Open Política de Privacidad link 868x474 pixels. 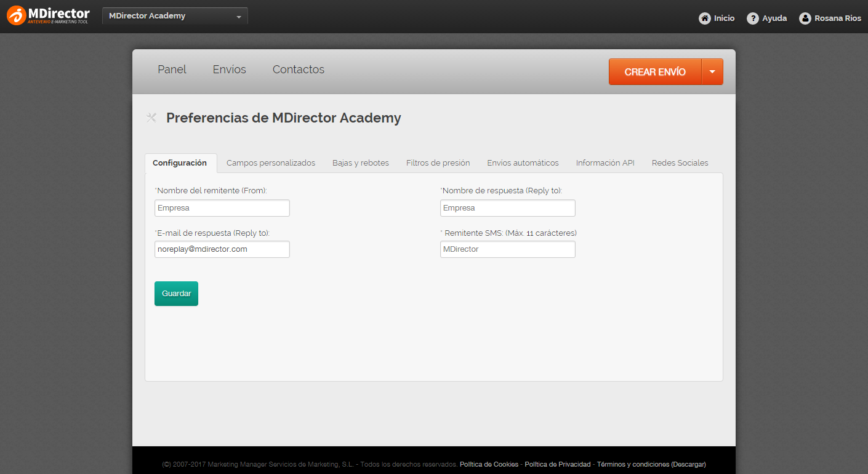[x=558, y=464]
